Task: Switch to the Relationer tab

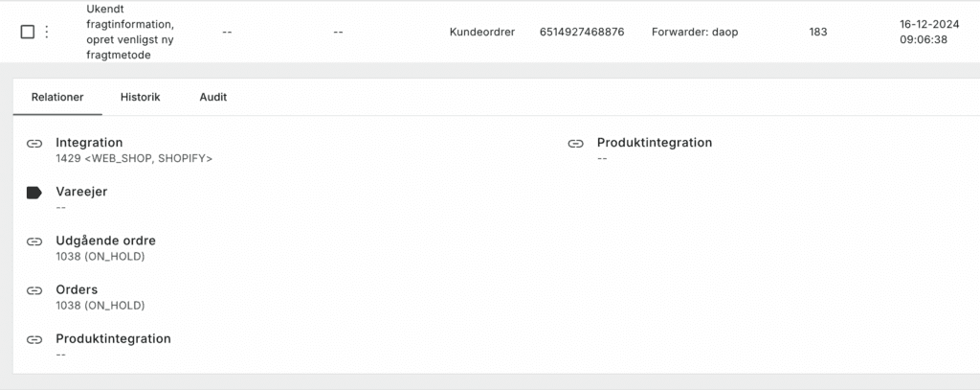Action: tap(57, 97)
